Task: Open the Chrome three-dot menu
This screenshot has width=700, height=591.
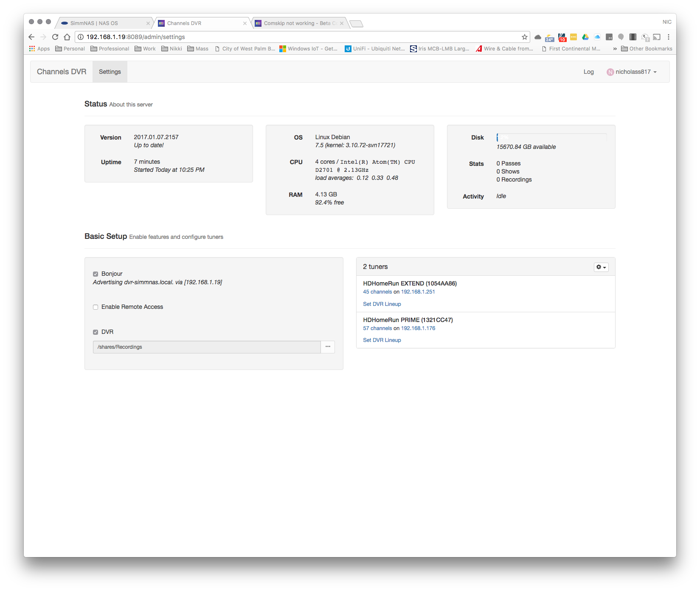Action: 669,37
